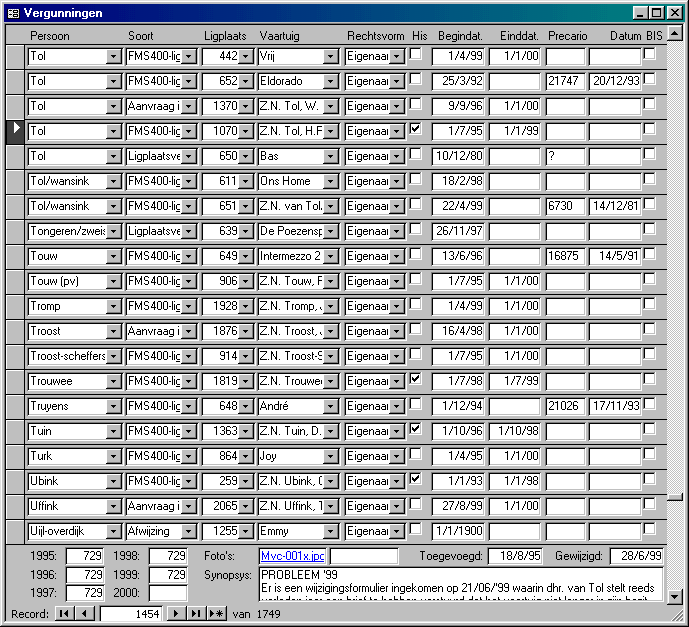The image size is (689, 627).
Task: Uncheck the His checkbox in the Trouwee row
Action: 415,379
